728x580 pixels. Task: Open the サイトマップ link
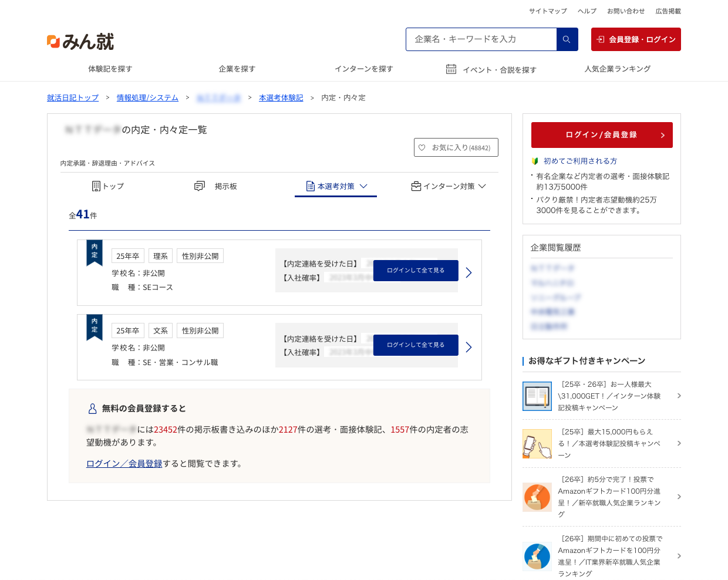coord(548,11)
